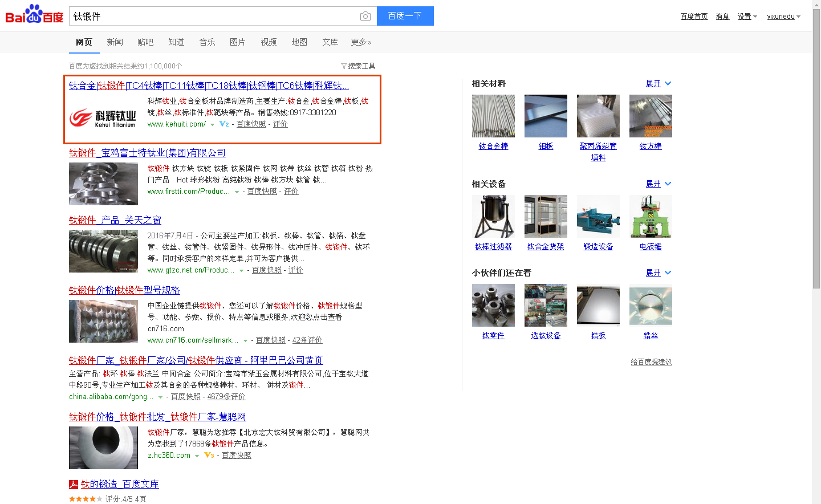Open 聚丙烯斜管填料 thumbnail image
The height and width of the screenshot is (504, 821).
point(598,116)
